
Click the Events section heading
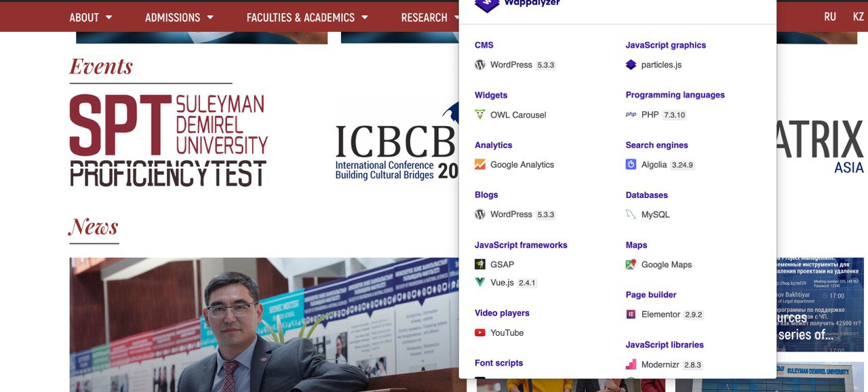click(101, 66)
